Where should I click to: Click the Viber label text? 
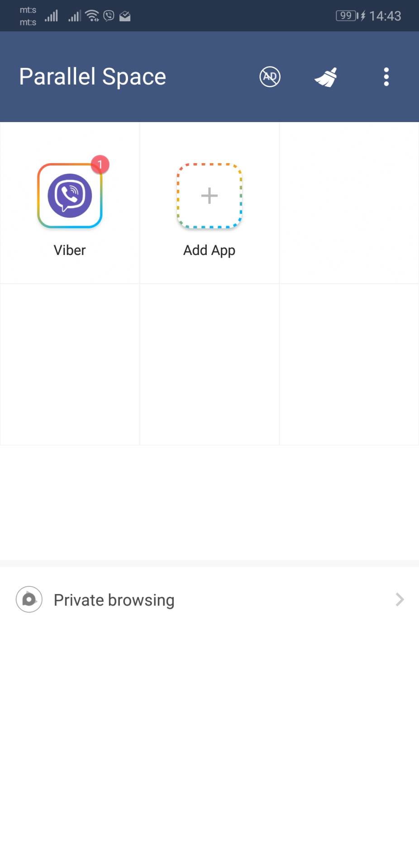[x=69, y=250]
